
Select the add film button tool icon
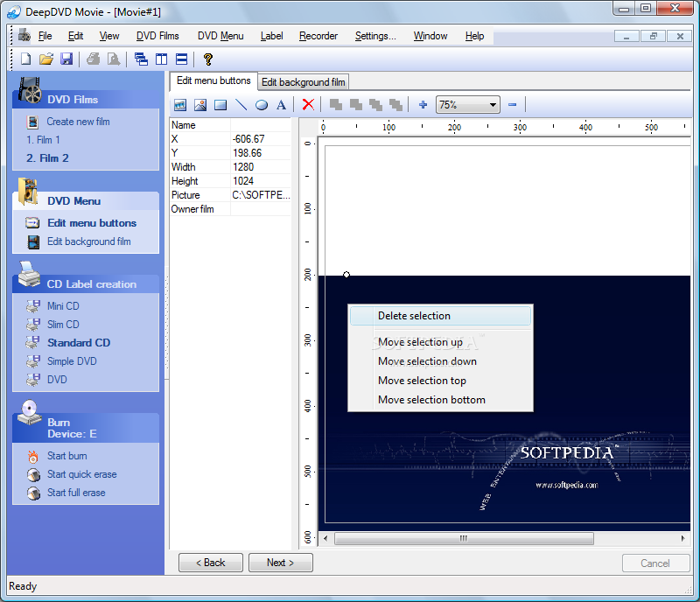[180, 105]
